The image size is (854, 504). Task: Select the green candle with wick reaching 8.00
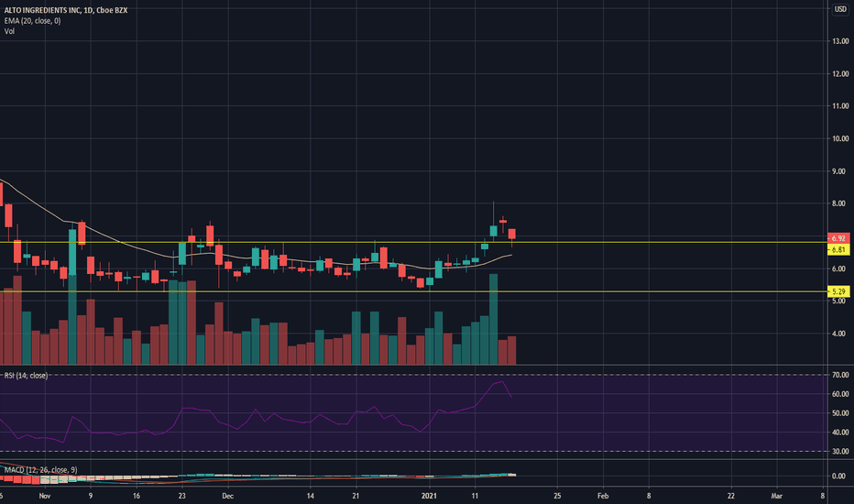[x=494, y=231]
